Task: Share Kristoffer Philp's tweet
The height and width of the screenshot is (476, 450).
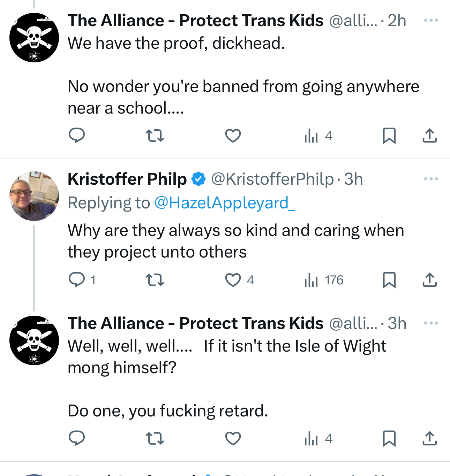Action: point(429,280)
